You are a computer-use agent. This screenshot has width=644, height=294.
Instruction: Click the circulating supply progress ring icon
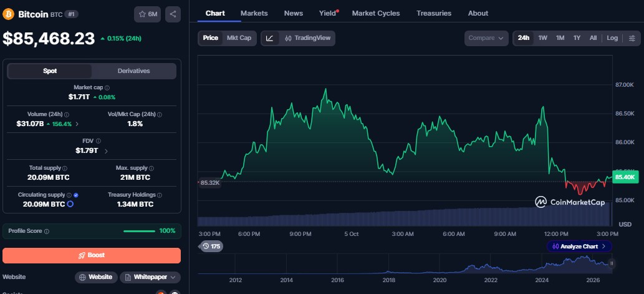70,204
